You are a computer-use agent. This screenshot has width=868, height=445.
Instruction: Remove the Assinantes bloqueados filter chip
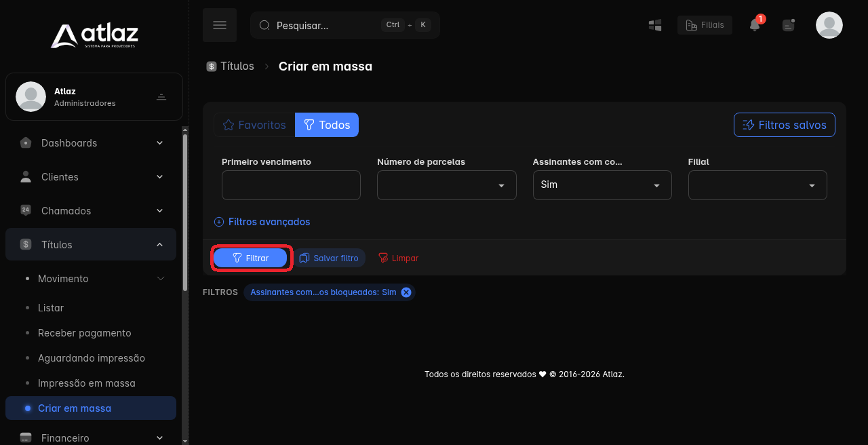coord(406,292)
